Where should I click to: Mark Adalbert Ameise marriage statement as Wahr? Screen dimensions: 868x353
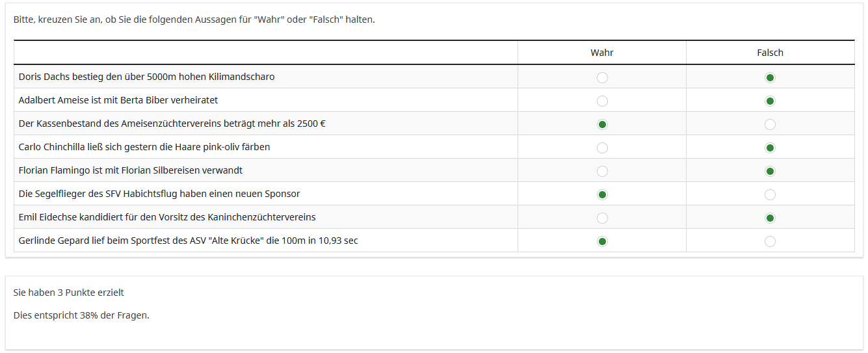tap(602, 101)
